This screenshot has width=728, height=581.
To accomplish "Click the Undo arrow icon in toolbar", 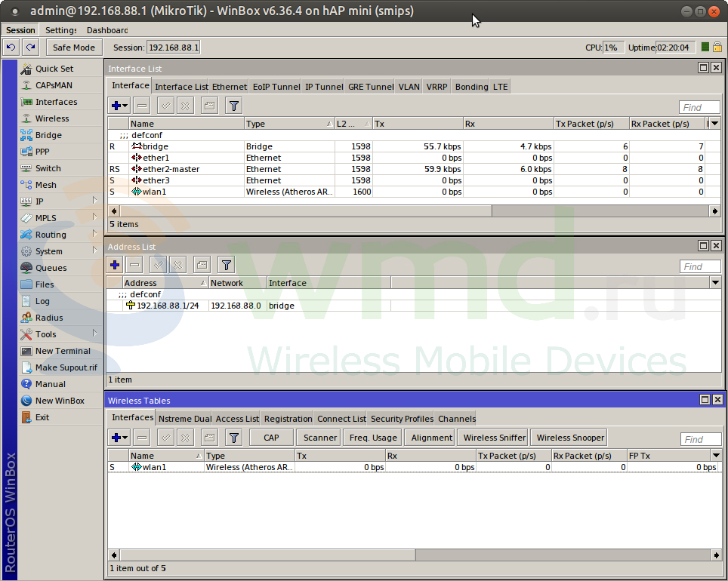I will click(11, 48).
